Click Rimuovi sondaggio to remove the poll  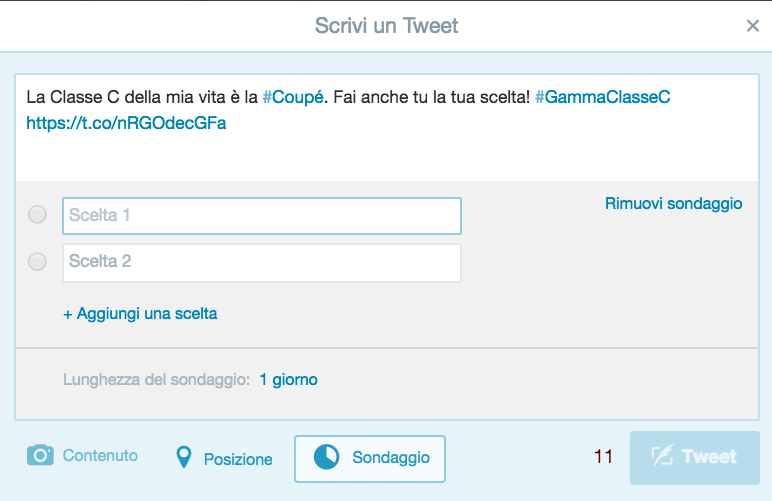[x=673, y=204]
